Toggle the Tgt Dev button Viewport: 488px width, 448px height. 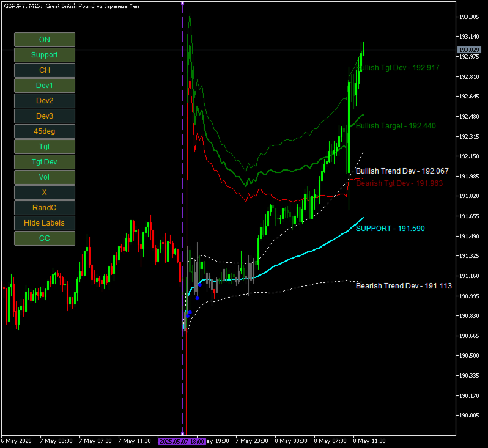click(45, 161)
